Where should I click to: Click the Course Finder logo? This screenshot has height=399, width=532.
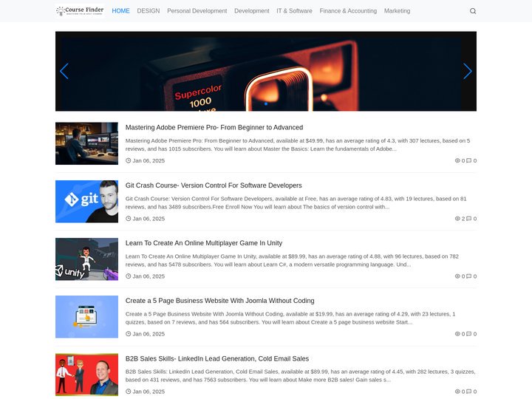(x=80, y=11)
